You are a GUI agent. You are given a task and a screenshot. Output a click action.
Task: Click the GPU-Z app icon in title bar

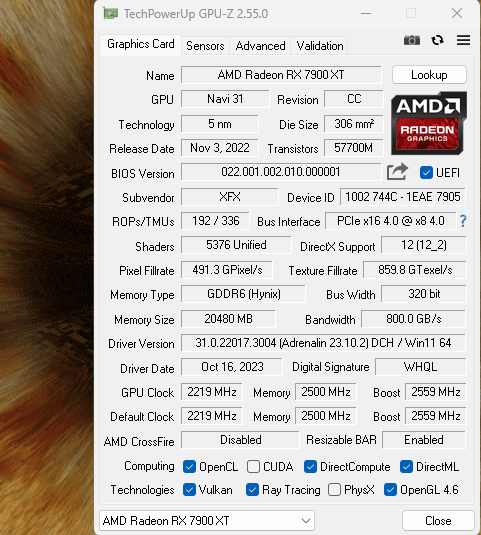(111, 14)
